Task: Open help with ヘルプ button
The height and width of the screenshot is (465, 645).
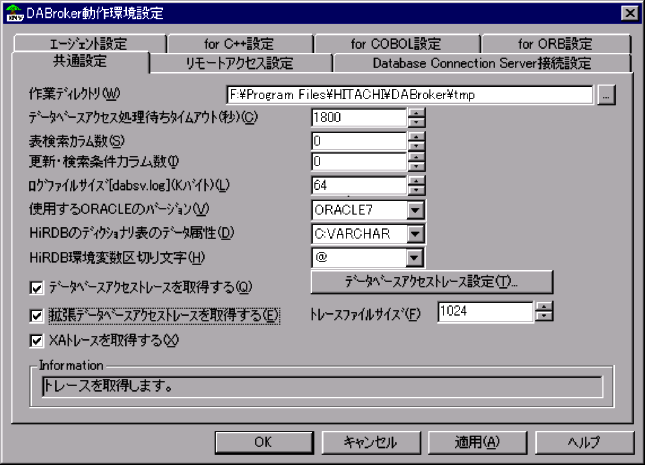Action: [x=584, y=442]
